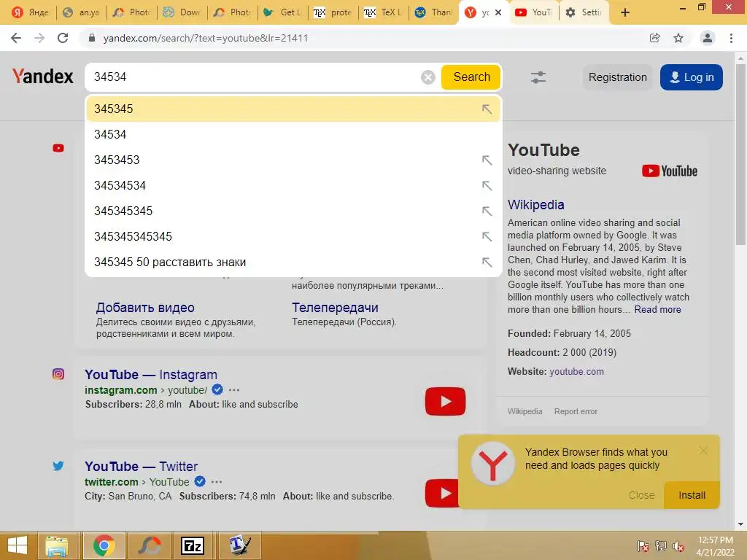Select suggestion 345345 50 расставить знаки
Screen dimensions: 747x560
coord(293,262)
